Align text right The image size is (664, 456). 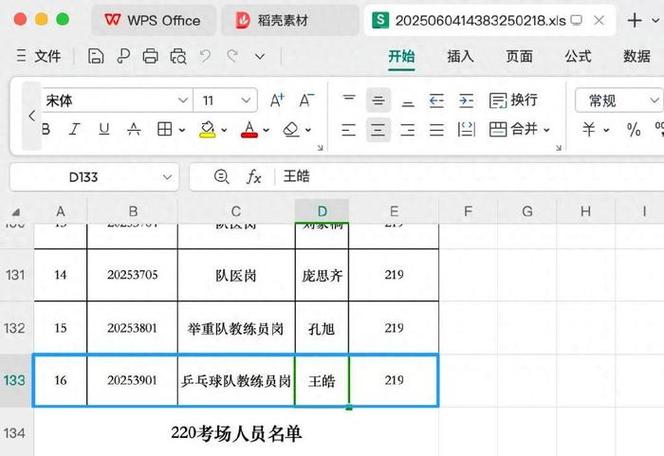point(407,130)
